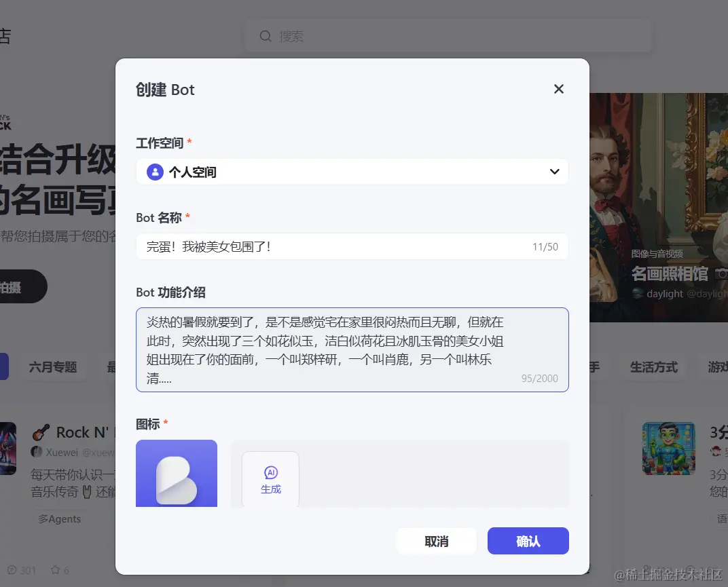728x587 pixels.
Task: Click the Xuewei author avatar
Action: (36, 451)
